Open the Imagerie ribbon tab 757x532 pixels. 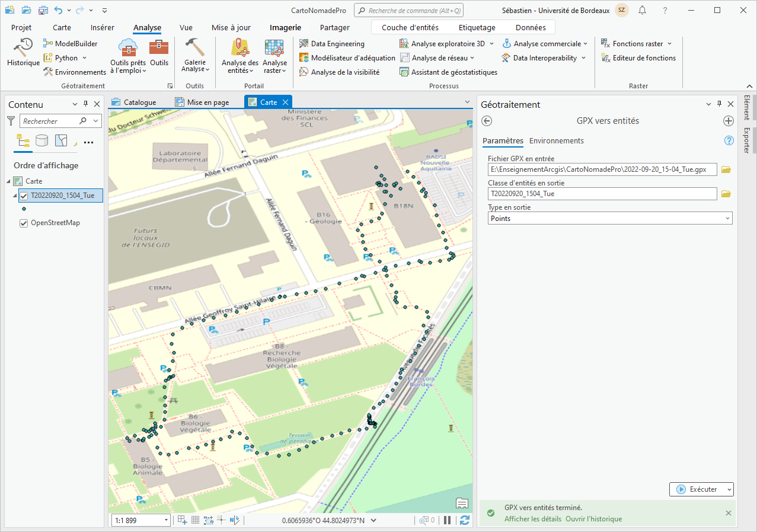tap(285, 27)
